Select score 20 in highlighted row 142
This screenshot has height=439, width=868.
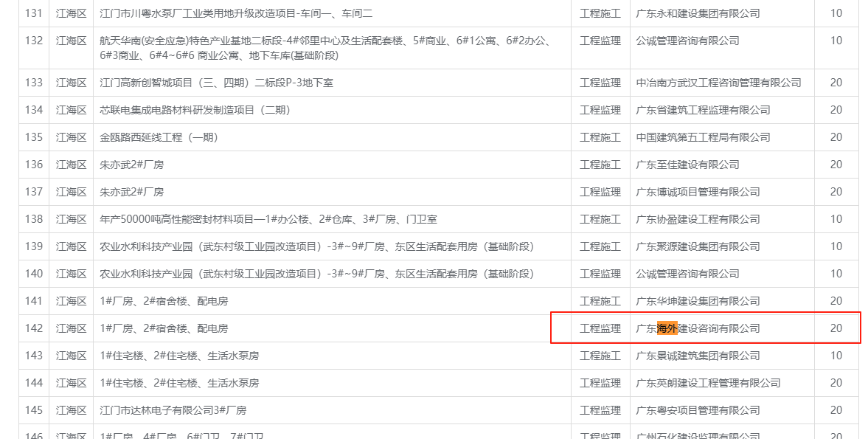[836, 328]
